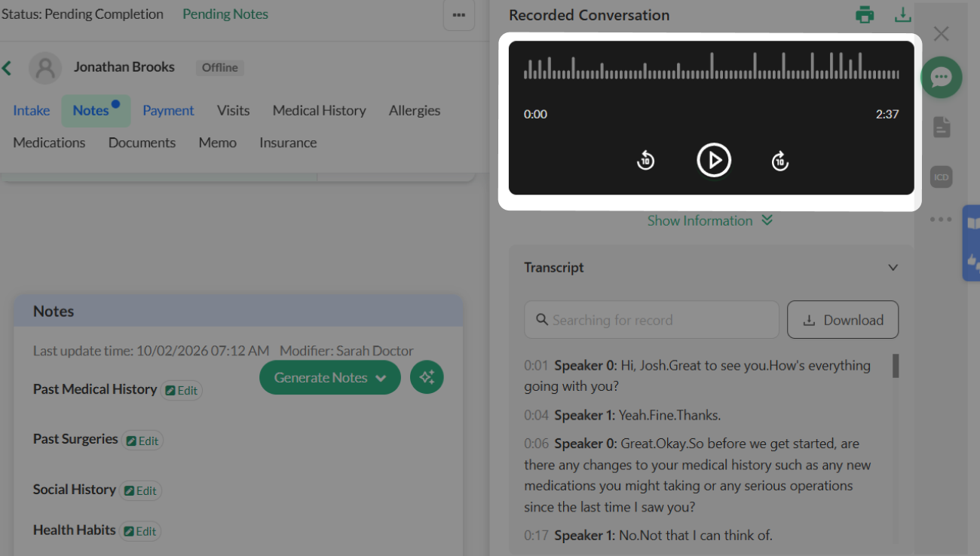Collapse the Transcript section

tap(893, 267)
